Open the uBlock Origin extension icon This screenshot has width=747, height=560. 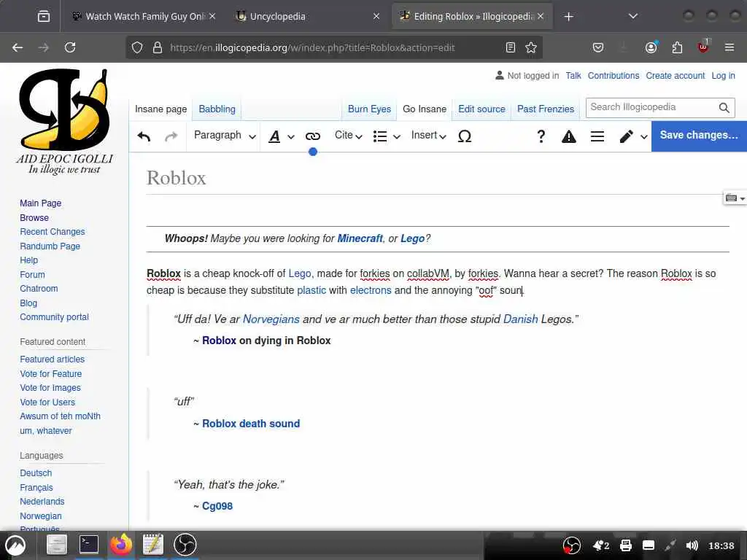[x=703, y=47]
